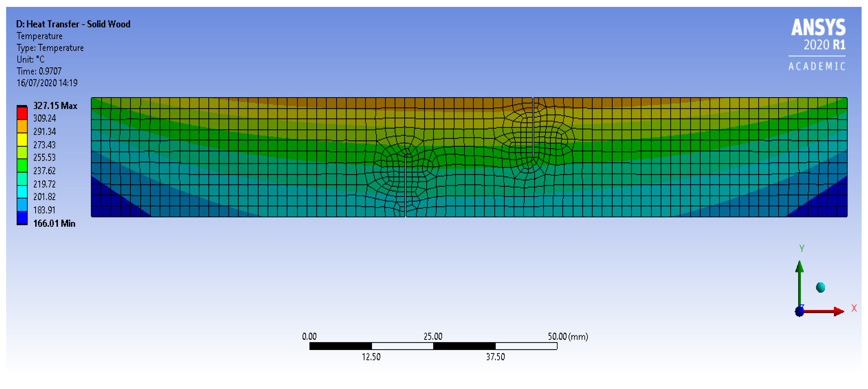Click the red X axis arrow of triad

point(838,311)
